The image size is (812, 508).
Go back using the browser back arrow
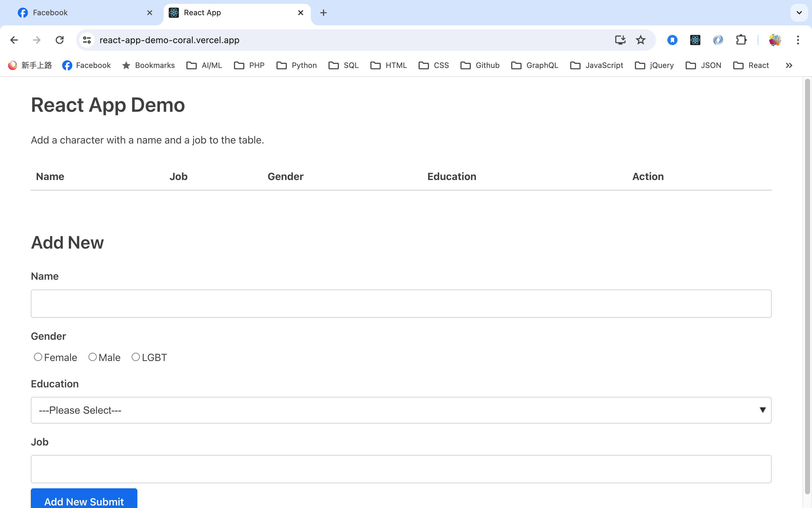pyautogui.click(x=14, y=40)
